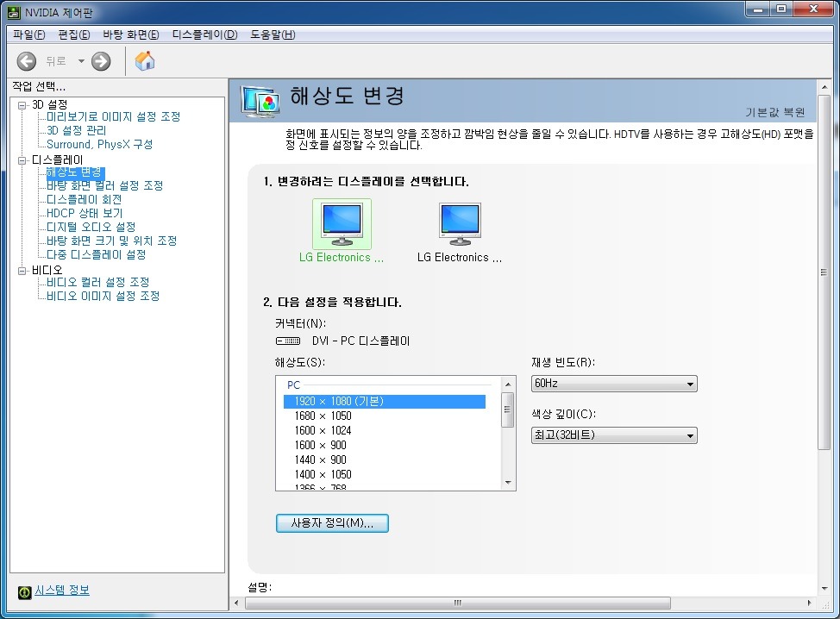Open 다중 디스플레이 설정 in the tree

(x=96, y=254)
